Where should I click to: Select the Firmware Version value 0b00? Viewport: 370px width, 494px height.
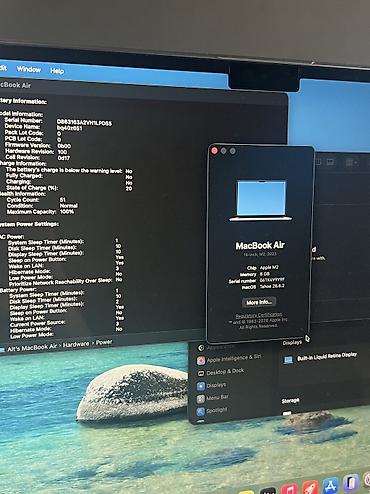[x=64, y=146]
